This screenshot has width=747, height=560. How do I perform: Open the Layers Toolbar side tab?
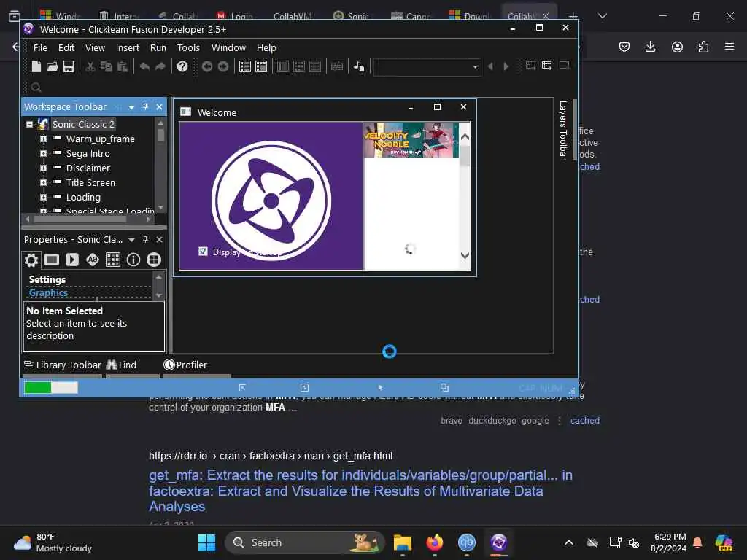562,130
